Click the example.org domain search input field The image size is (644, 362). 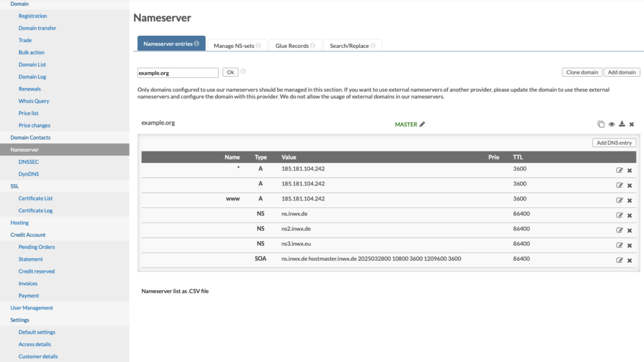(177, 72)
